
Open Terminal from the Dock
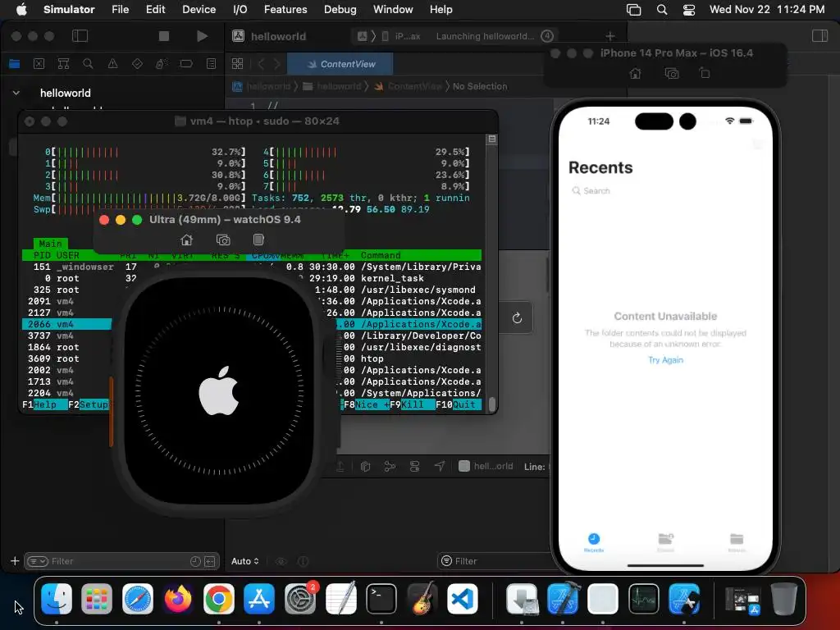(381, 599)
